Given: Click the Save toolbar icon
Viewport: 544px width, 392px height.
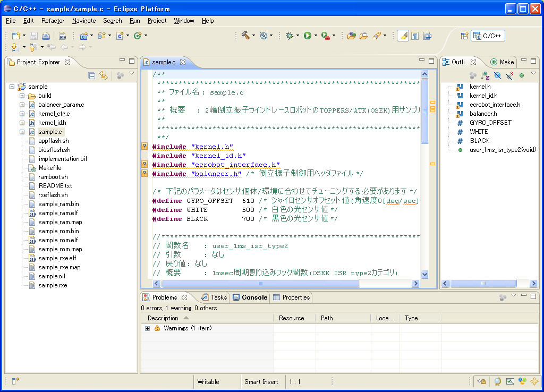Looking at the screenshot, I should pos(33,36).
